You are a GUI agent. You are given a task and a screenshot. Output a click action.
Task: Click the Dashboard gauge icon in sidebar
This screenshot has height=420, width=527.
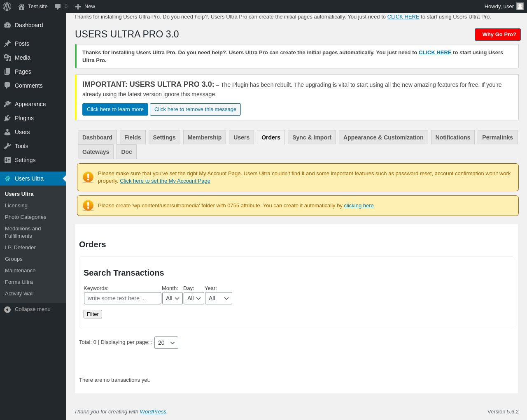[7, 25]
